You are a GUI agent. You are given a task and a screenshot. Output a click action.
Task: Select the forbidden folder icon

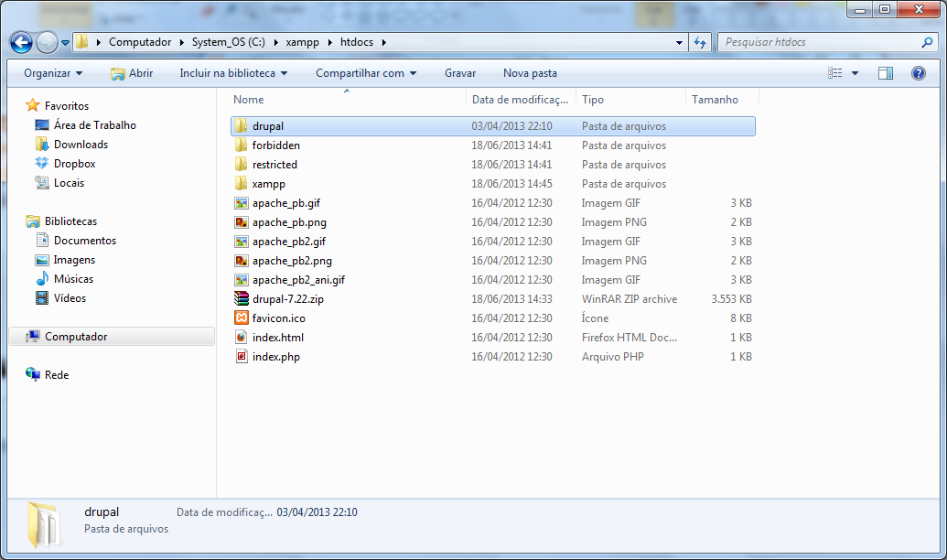241,145
